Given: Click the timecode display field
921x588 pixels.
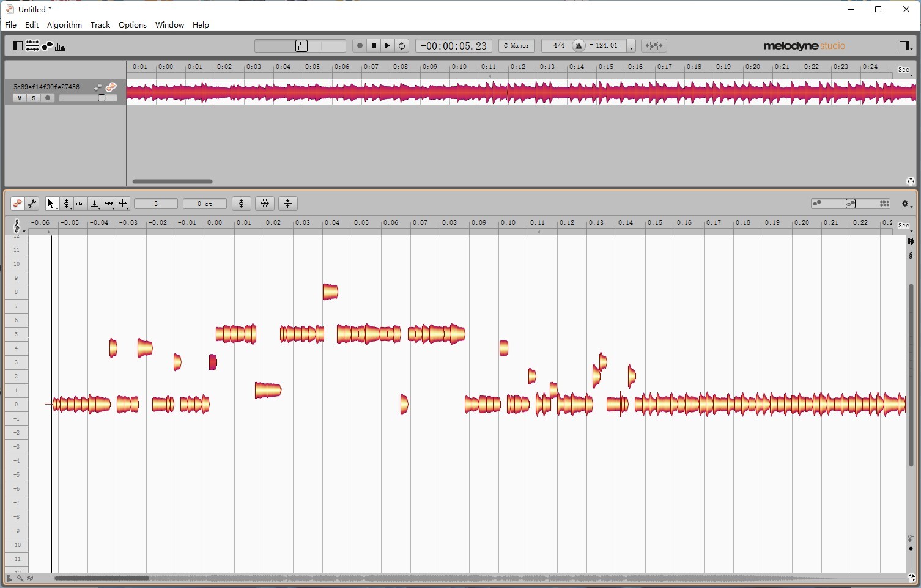Looking at the screenshot, I should [453, 45].
